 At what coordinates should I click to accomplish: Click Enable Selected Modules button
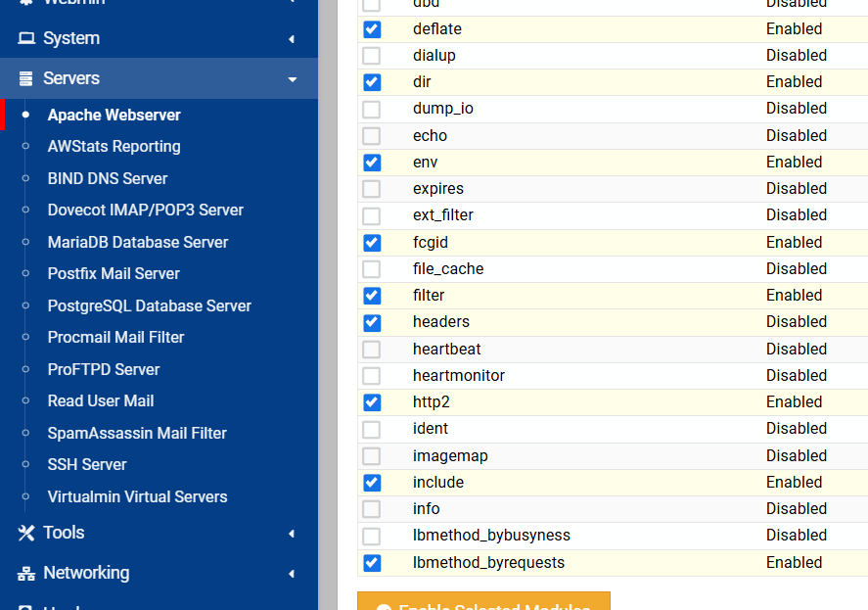[483, 603]
